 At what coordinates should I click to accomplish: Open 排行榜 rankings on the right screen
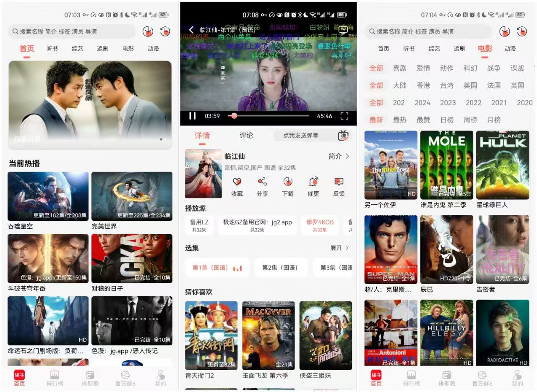[x=412, y=378]
